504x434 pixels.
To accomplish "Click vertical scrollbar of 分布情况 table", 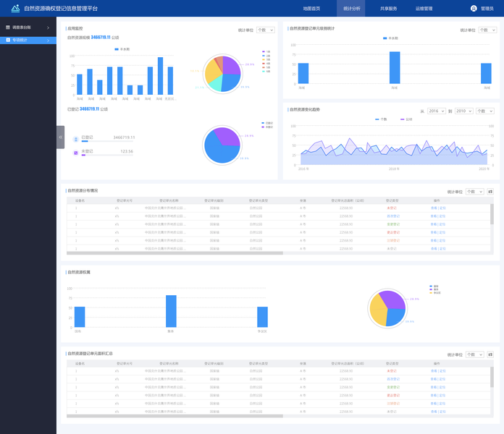I will tap(492, 214).
